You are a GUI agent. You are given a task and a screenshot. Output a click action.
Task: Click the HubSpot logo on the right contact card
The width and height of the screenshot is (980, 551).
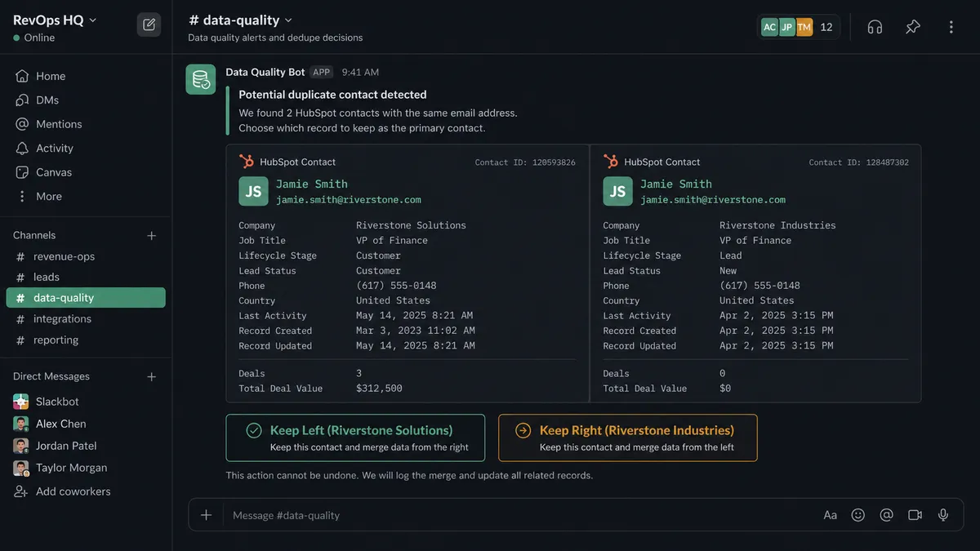611,162
